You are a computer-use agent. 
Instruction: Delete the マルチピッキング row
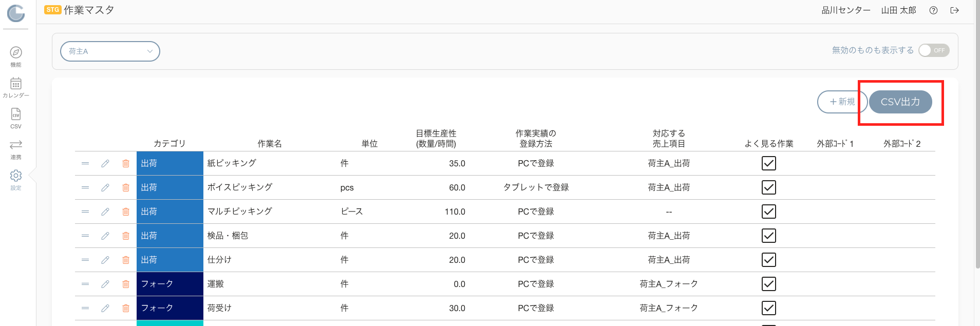click(x=126, y=212)
